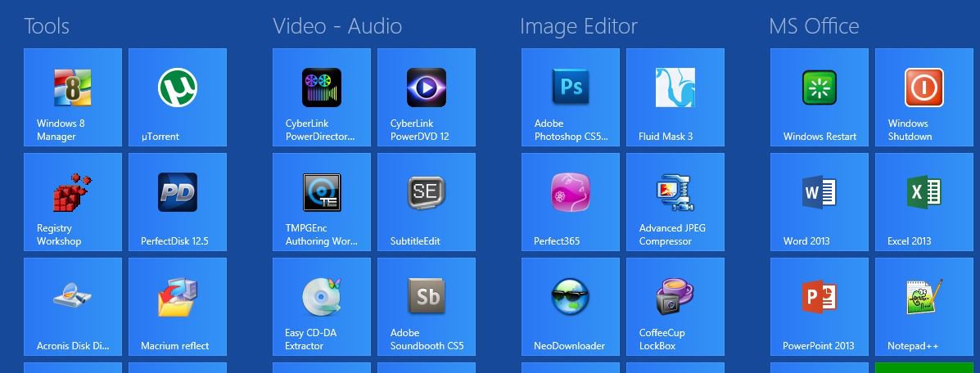980x373 pixels.
Task: Open NeoDownloader tile
Action: tap(570, 307)
